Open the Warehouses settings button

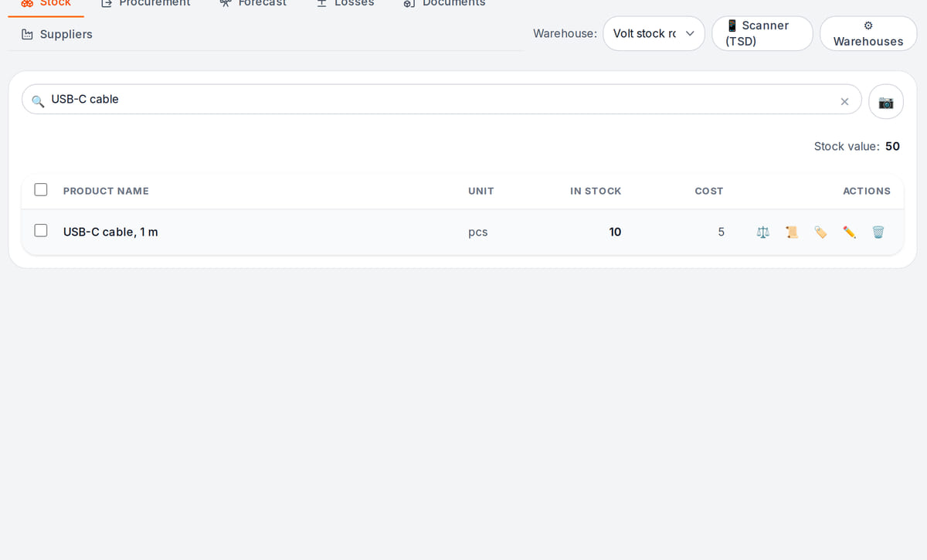coord(868,33)
